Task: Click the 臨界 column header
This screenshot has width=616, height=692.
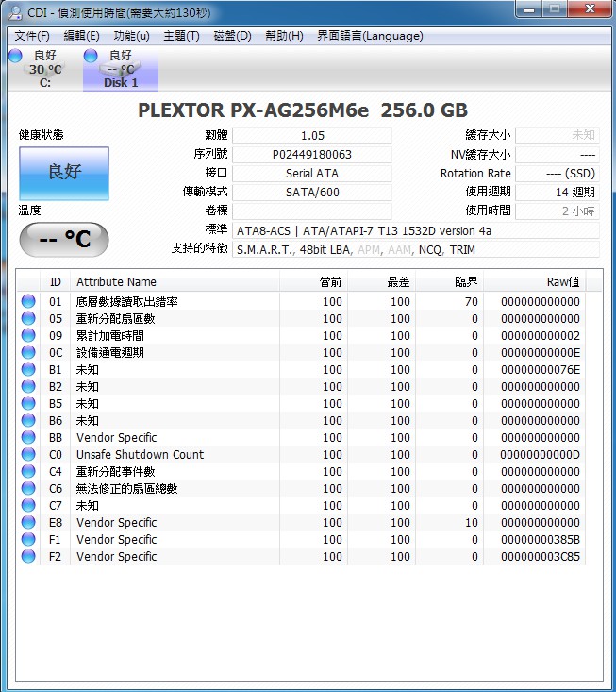Action: (449, 281)
